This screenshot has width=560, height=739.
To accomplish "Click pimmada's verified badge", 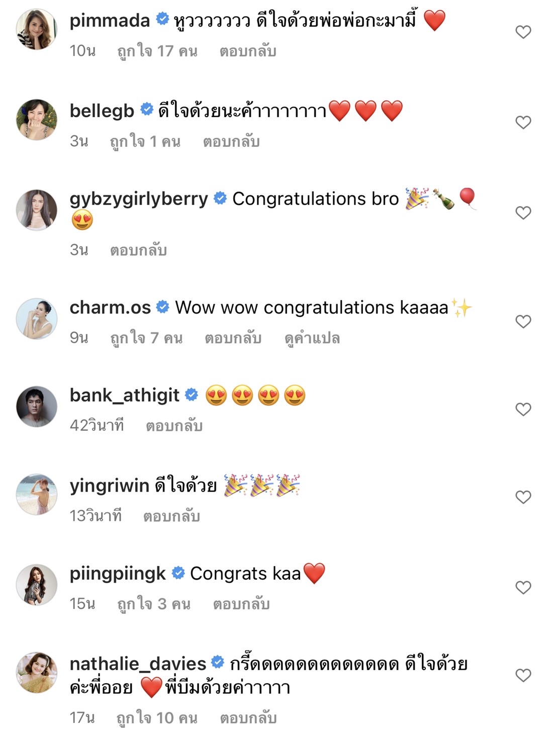I will click(163, 19).
